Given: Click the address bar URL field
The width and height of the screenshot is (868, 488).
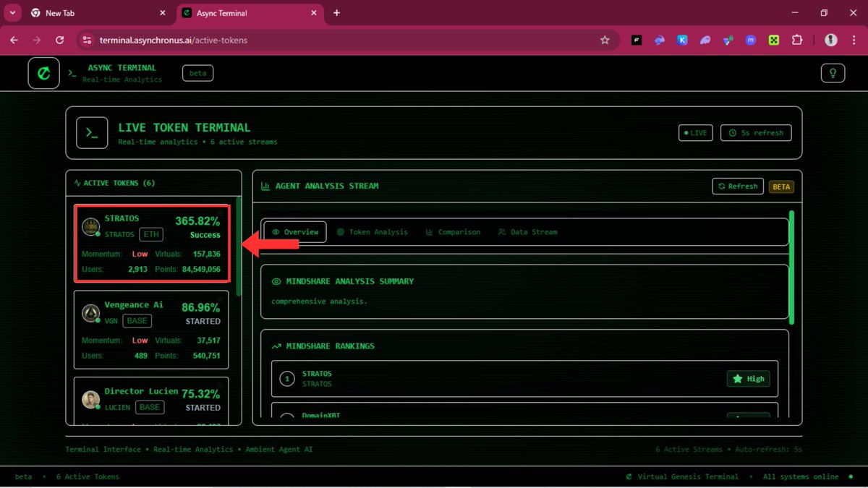Looking at the screenshot, I should [x=347, y=40].
